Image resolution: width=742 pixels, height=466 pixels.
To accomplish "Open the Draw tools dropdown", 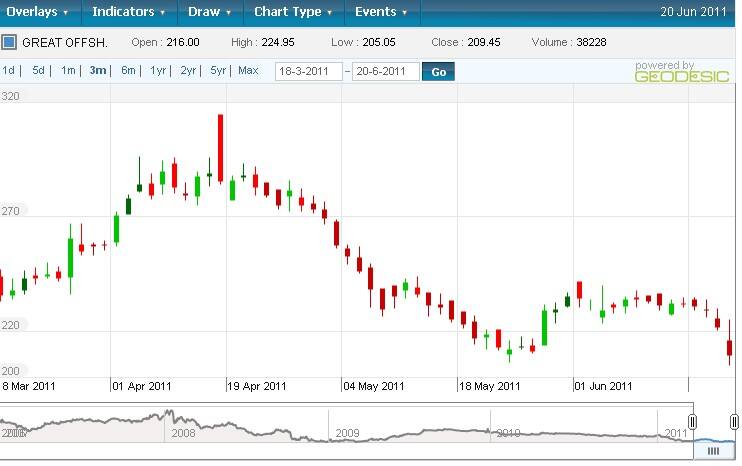I will tap(210, 12).
